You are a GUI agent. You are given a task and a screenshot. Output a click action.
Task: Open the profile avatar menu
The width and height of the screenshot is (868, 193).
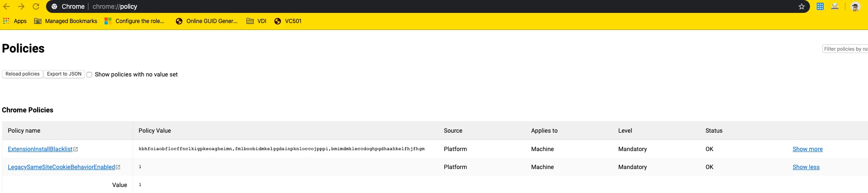[856, 6]
